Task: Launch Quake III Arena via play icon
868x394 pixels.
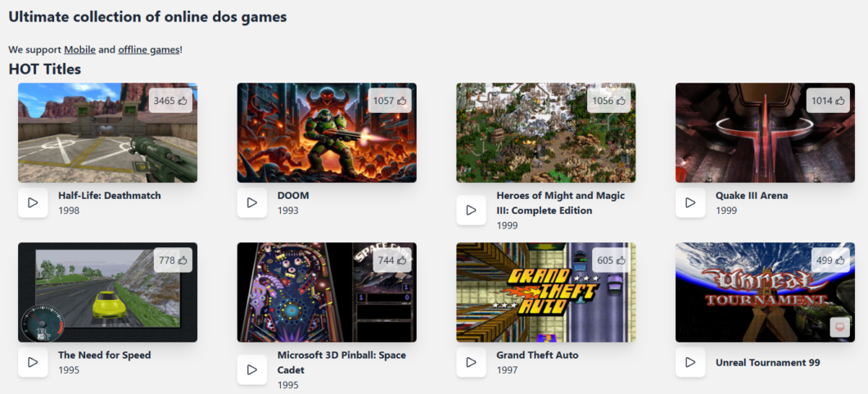Action: 690,202
